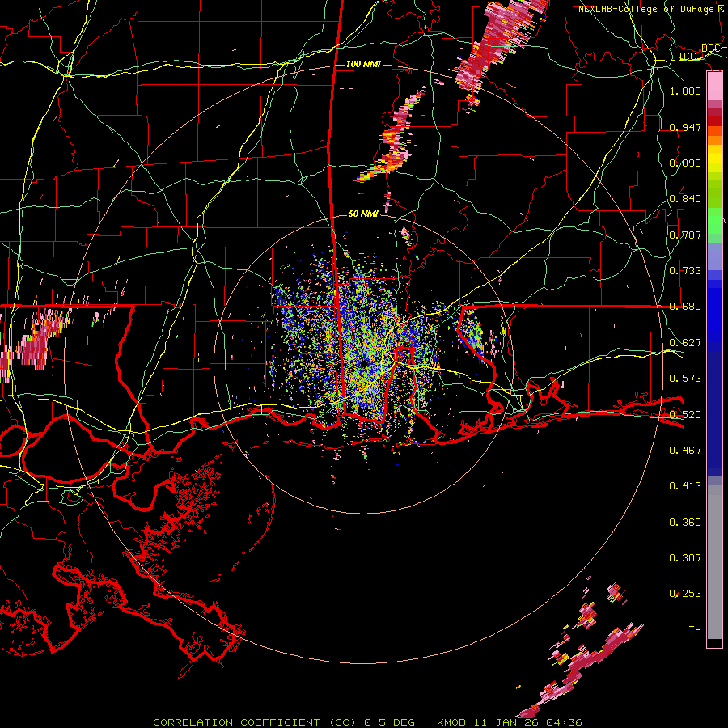Viewport: 728px width, 728px height.
Task: Click the 0.840 color scale value
Action: pos(685,199)
